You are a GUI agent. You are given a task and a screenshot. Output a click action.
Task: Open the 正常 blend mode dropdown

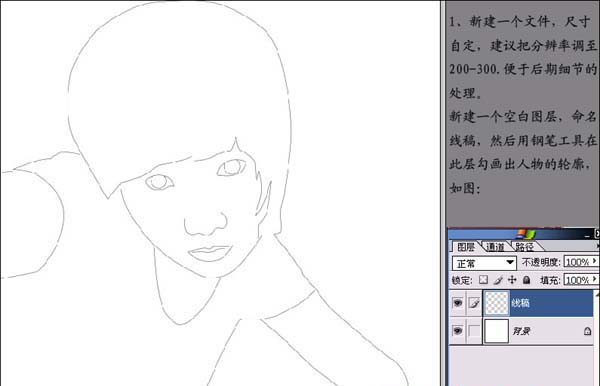point(484,263)
